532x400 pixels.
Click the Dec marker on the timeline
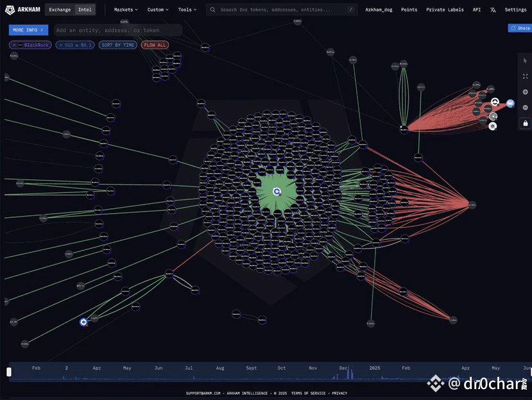(343, 368)
